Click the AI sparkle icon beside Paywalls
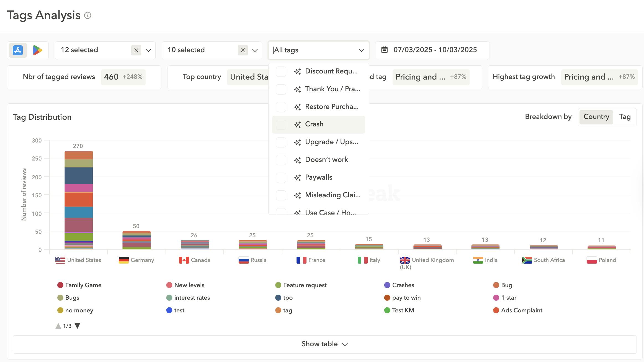 pos(298,178)
